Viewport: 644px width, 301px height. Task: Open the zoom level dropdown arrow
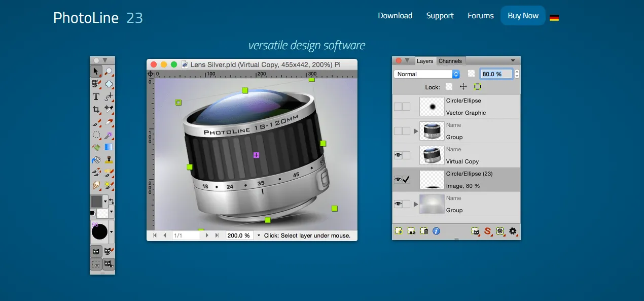(259, 236)
